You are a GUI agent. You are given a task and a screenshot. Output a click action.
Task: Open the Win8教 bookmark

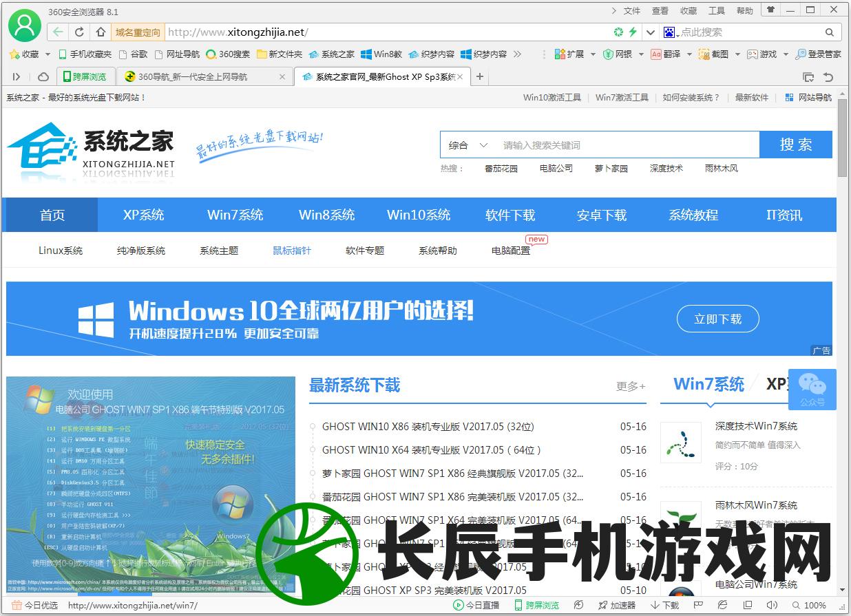coord(382,54)
